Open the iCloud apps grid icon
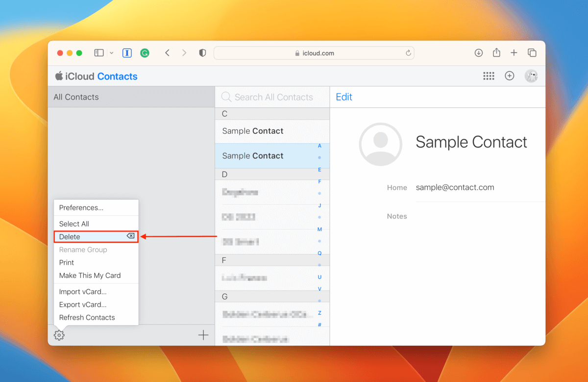 (x=489, y=76)
